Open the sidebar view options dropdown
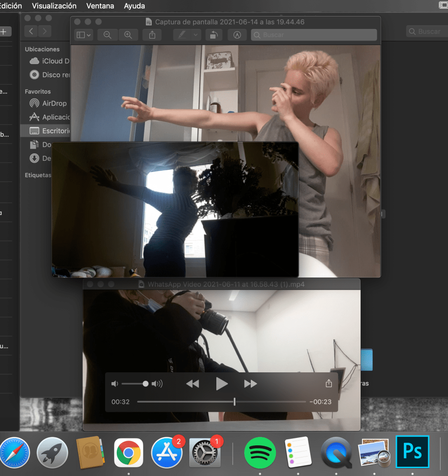448x476 pixels. click(x=84, y=35)
